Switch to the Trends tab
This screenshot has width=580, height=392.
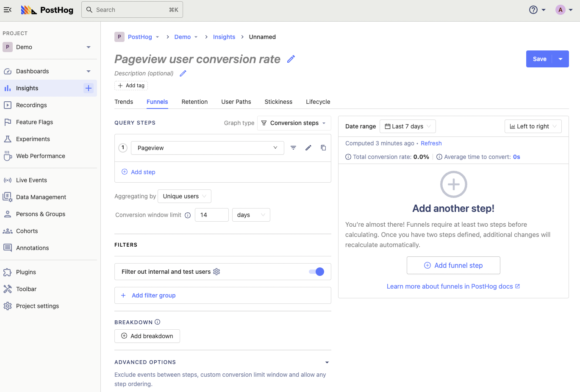[123, 102]
